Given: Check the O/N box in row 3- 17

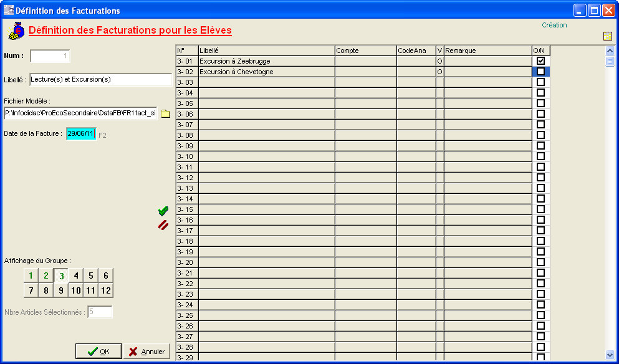Looking at the screenshot, I should click(540, 230).
